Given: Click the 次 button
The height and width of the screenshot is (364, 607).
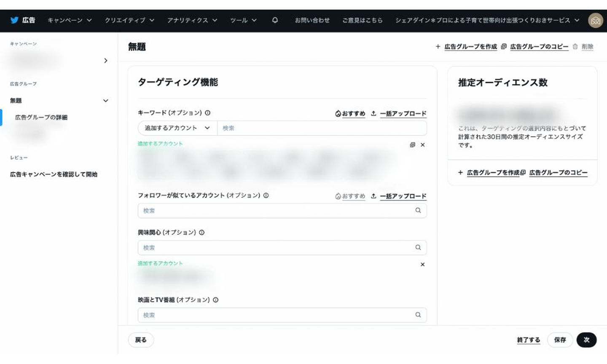Looking at the screenshot, I should (x=586, y=340).
